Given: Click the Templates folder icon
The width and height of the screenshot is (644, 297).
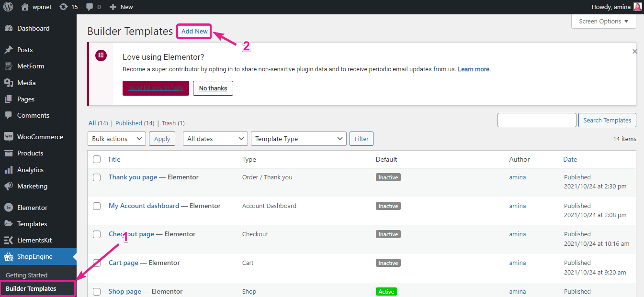Looking at the screenshot, I should (x=9, y=224).
